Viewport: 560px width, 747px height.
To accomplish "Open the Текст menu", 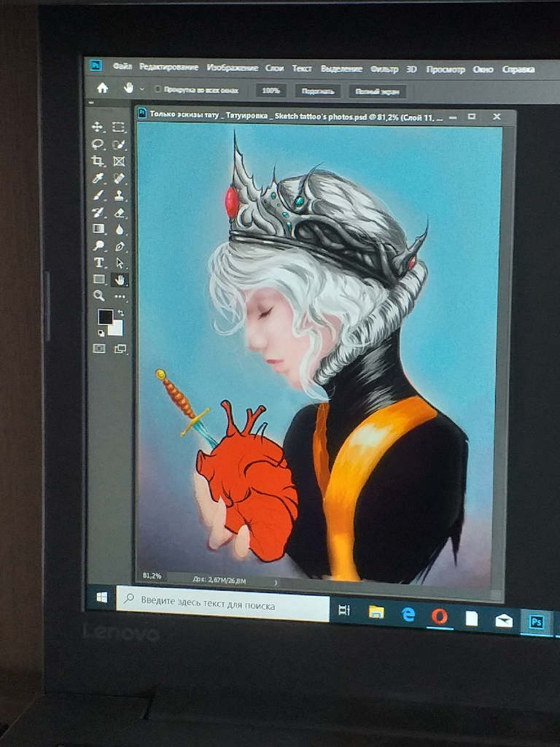I will [302, 69].
